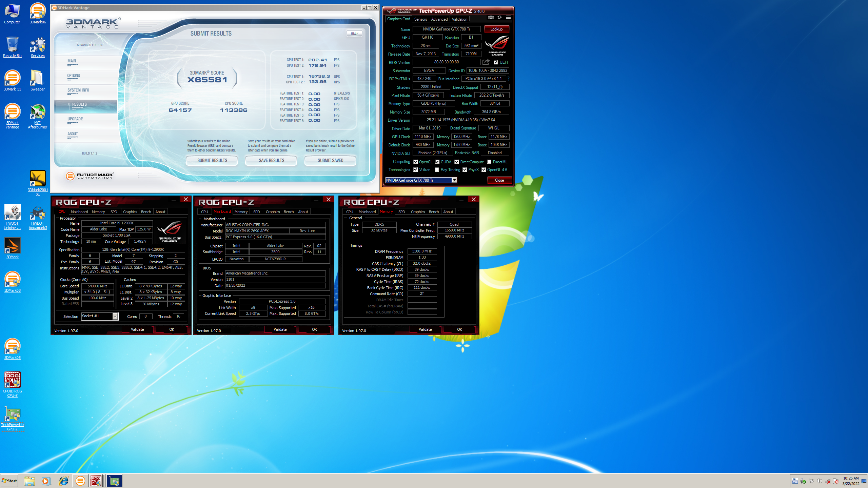
Task: Select ABOUT in 3DMark Vantage sidebar
Action: (73, 134)
